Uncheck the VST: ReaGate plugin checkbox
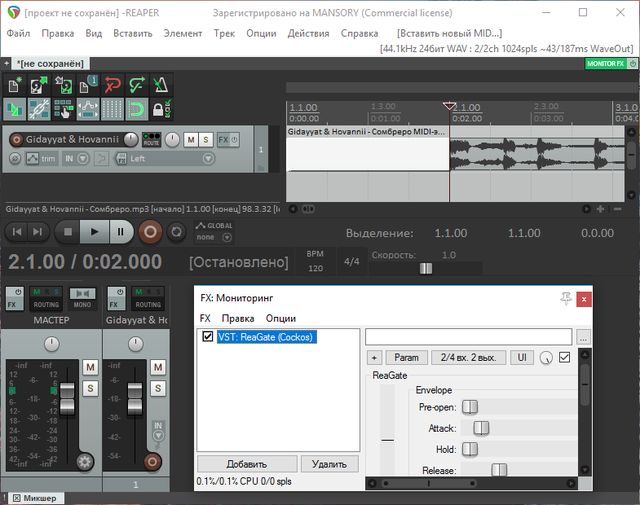Screen dimensions: 640x505 tap(208, 337)
